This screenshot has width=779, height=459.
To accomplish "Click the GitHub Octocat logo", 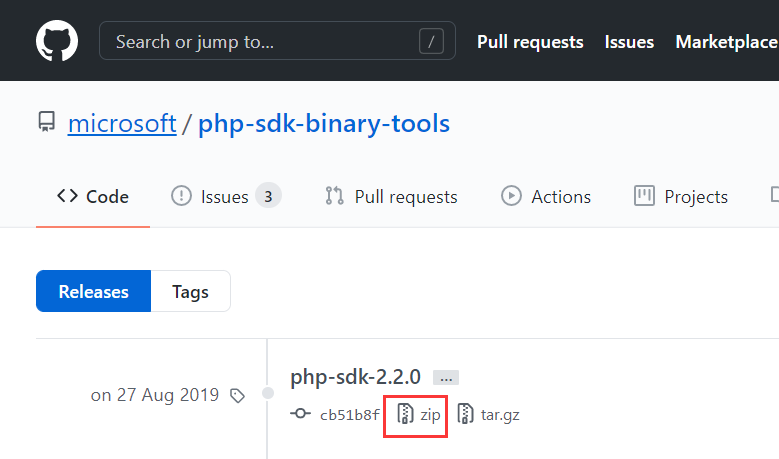I will 57,40.
